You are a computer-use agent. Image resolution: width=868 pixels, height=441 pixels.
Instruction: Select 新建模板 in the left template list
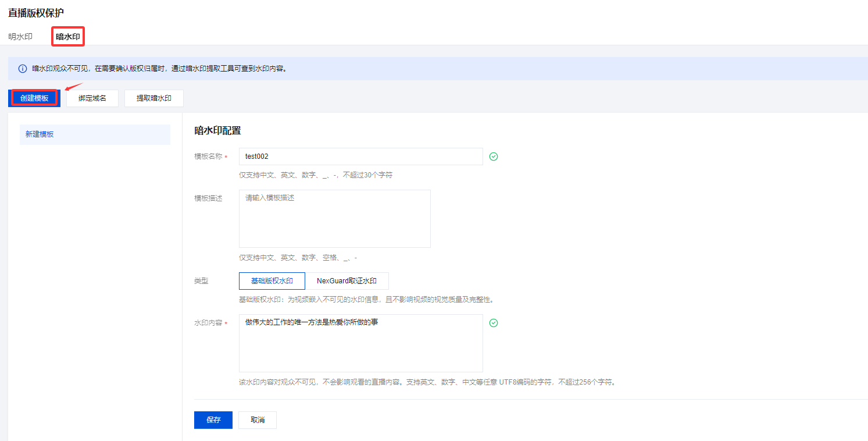coord(95,134)
